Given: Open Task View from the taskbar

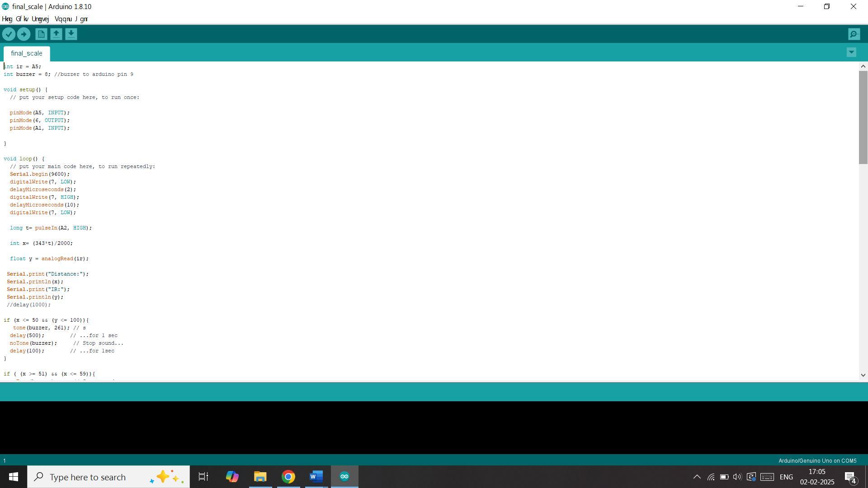Looking at the screenshot, I should pos(203,477).
